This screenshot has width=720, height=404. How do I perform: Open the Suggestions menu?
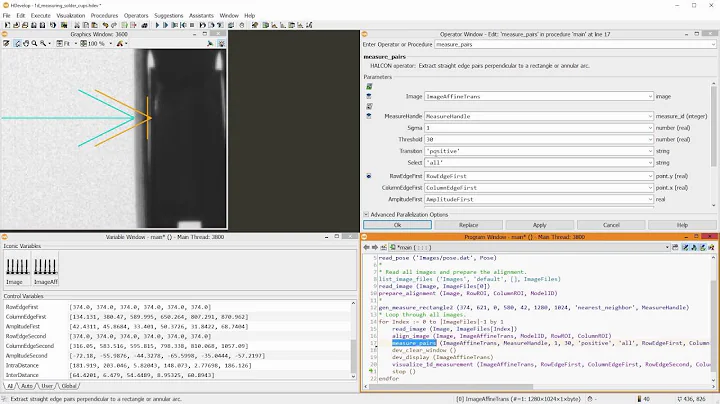tap(169, 15)
